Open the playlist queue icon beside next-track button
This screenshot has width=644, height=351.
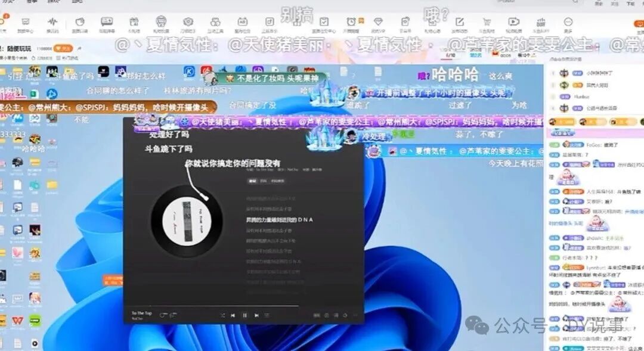(x=267, y=315)
